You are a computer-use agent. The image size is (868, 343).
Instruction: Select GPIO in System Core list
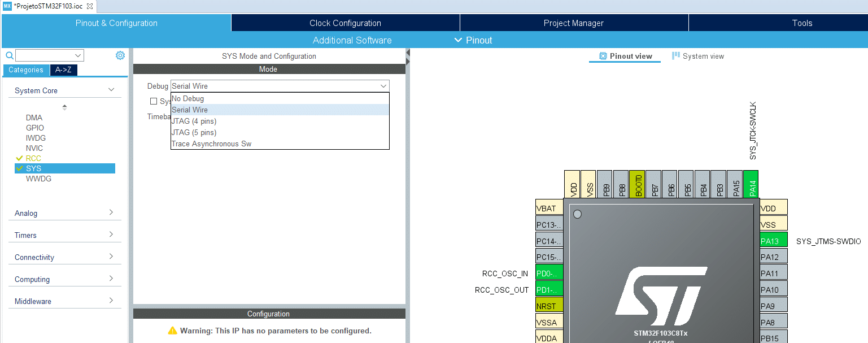click(34, 128)
